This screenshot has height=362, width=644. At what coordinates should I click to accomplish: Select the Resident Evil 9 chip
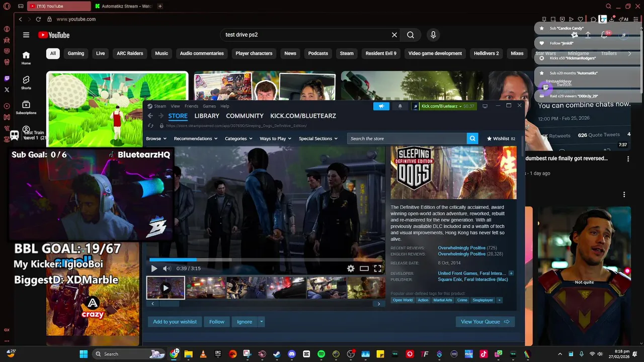click(x=381, y=53)
